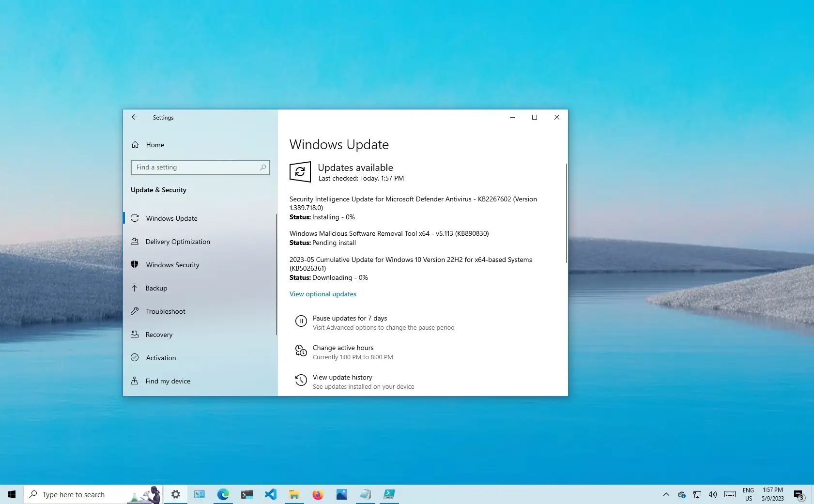Screen dimensions: 814x504
Task: Click the View update history icon
Action: [x=301, y=380]
